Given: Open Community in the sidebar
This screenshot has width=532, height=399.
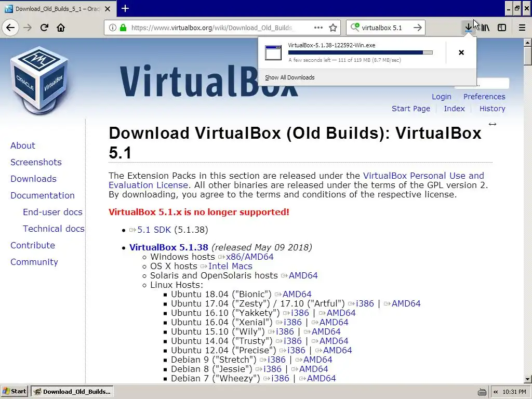Looking at the screenshot, I should click(x=34, y=262).
